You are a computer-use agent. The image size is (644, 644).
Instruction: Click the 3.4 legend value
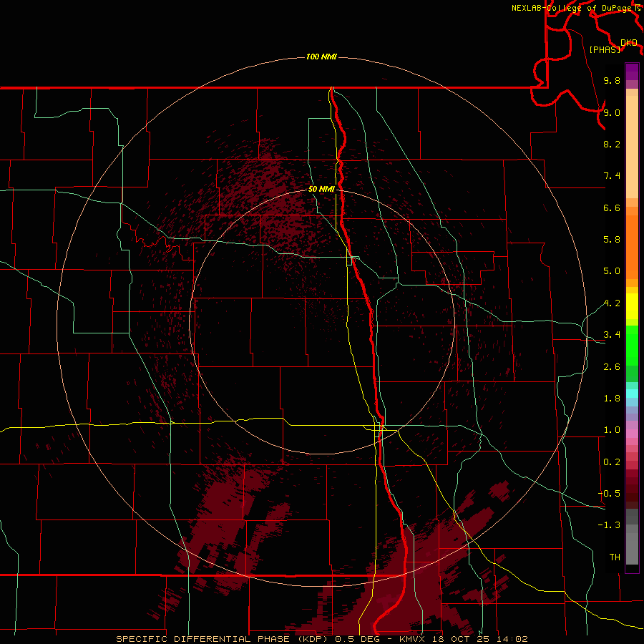(x=612, y=335)
